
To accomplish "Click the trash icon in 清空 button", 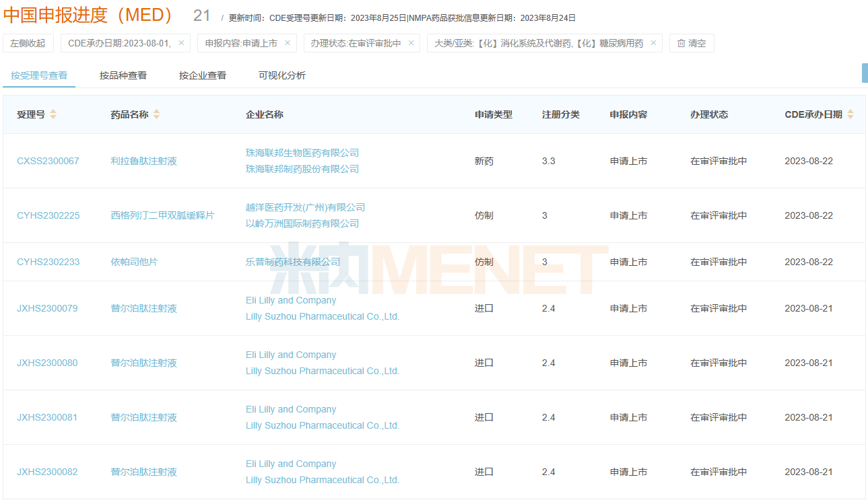I will coord(681,43).
